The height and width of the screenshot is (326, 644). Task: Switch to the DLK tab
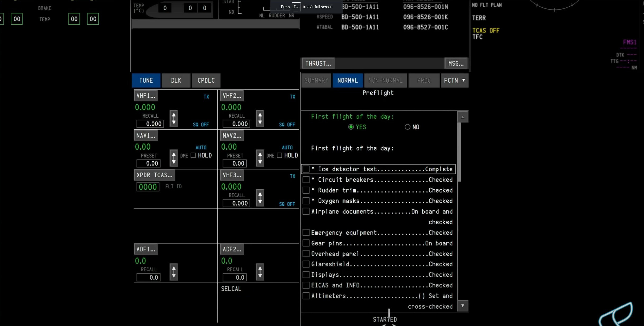pos(176,81)
